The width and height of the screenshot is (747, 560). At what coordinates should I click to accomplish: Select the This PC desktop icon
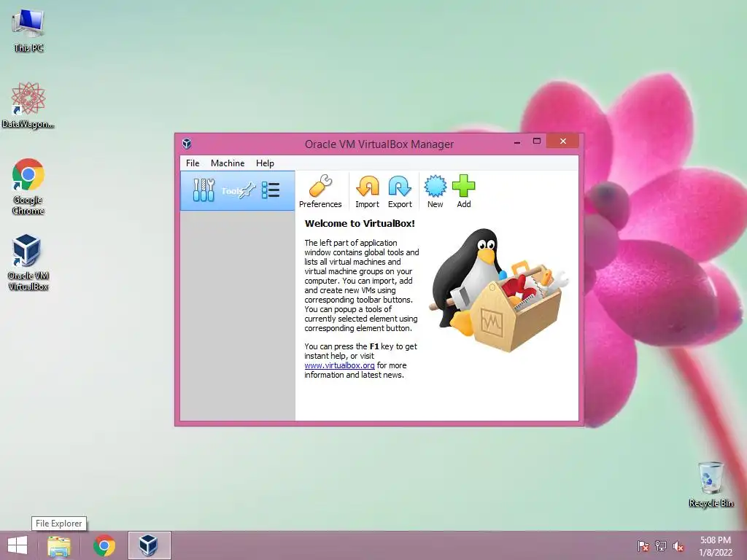pos(28,31)
